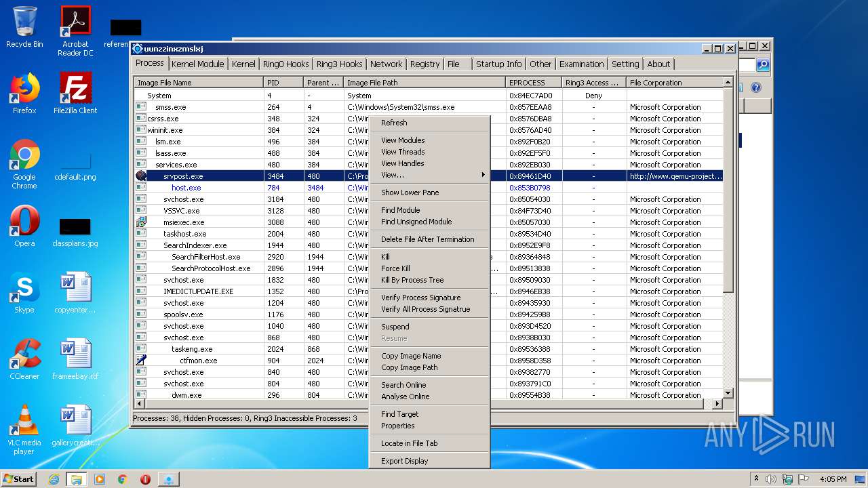Launch Firefox from desktop
This screenshot has height=488, width=868.
[24, 94]
